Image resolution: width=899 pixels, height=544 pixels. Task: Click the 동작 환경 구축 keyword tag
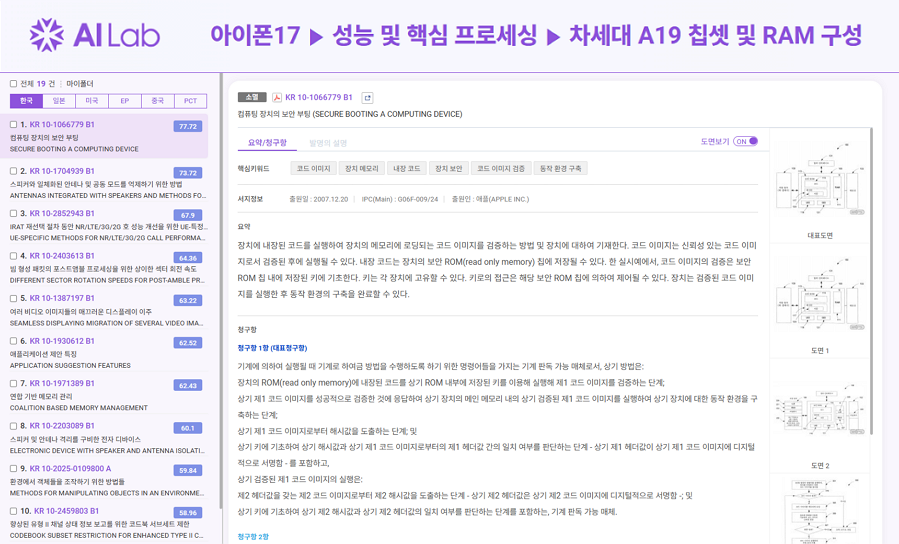561,169
